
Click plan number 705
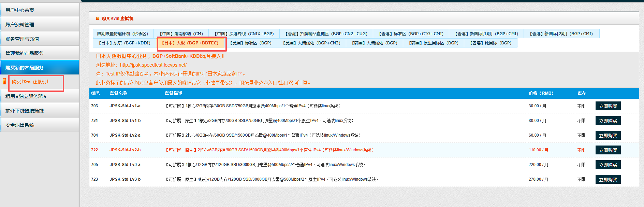pos(94,165)
